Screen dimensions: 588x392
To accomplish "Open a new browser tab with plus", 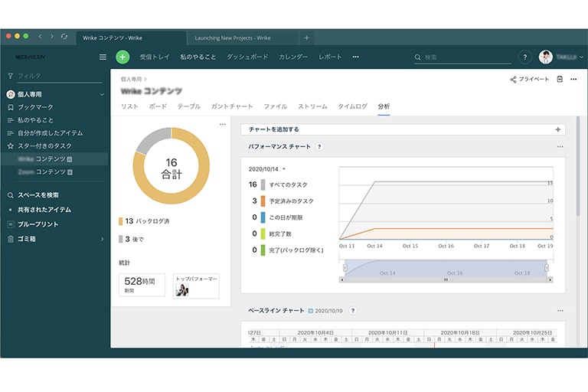I will 306,38.
